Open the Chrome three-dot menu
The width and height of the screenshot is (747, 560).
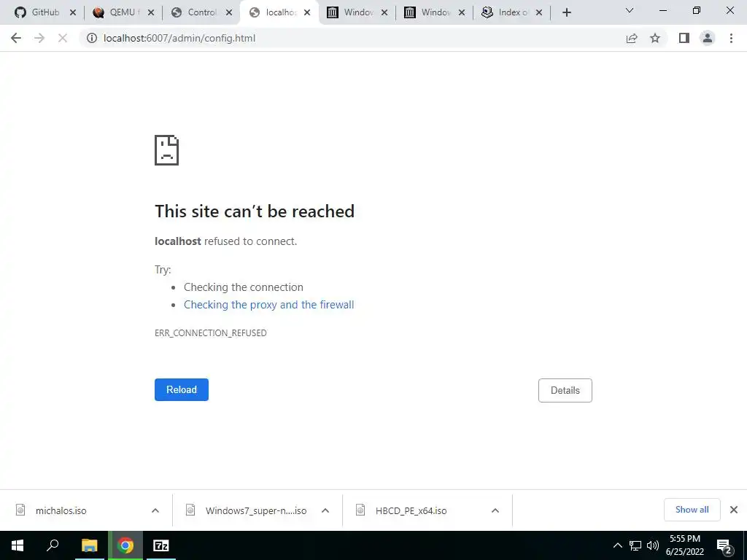[731, 38]
